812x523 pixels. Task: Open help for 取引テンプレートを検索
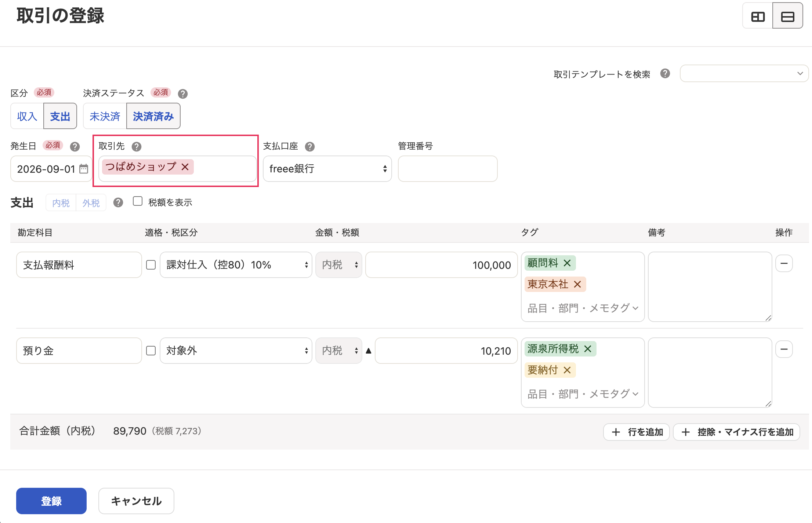[665, 74]
